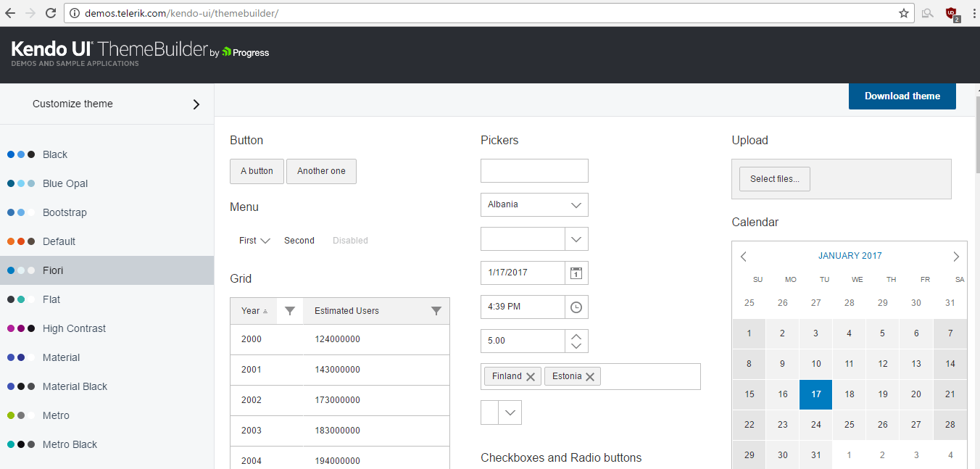Expand the First menu item
This screenshot has width=980, height=469.
pos(254,241)
